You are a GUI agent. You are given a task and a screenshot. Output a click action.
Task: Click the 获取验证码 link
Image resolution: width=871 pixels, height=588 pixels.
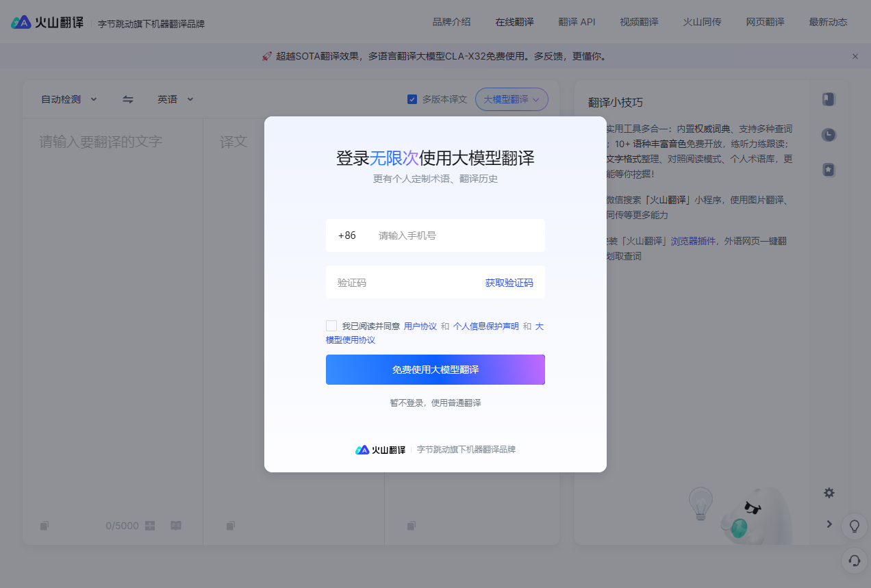point(509,282)
